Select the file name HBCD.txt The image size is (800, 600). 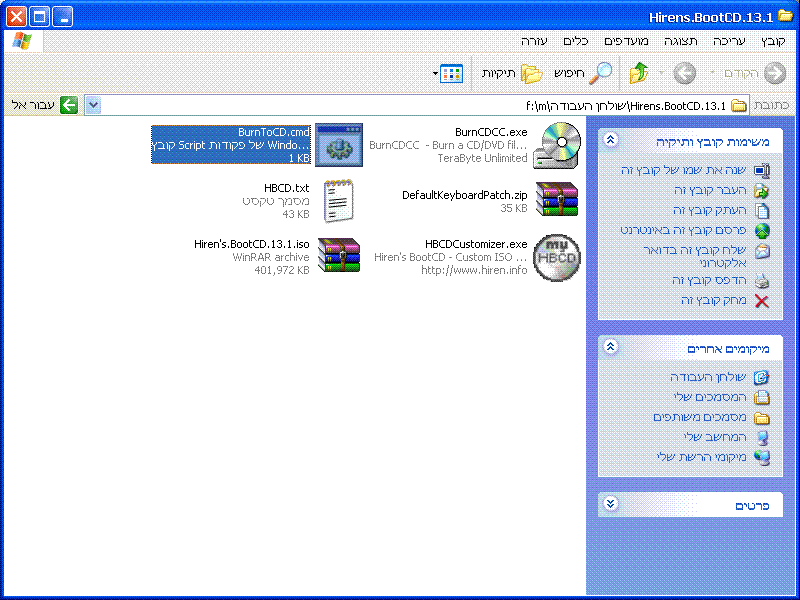[x=286, y=188]
